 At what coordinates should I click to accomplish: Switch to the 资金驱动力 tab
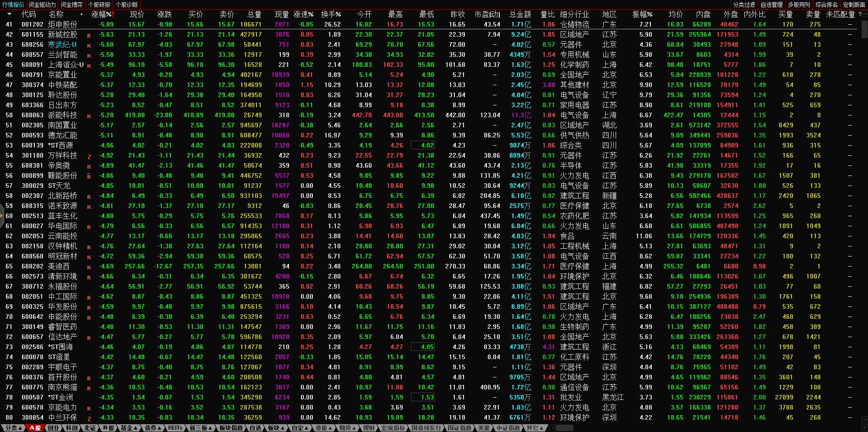pos(42,5)
